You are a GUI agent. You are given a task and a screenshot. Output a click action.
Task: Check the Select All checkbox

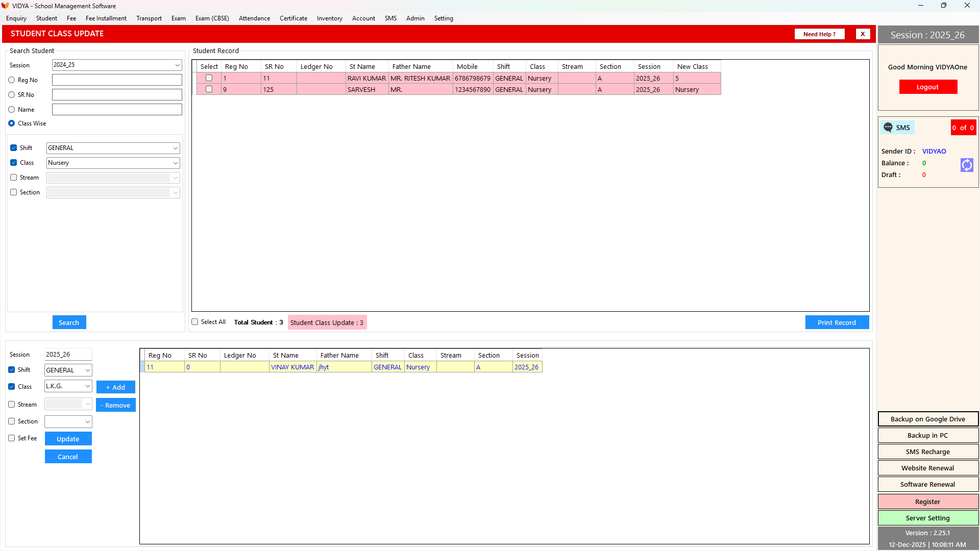(x=195, y=322)
